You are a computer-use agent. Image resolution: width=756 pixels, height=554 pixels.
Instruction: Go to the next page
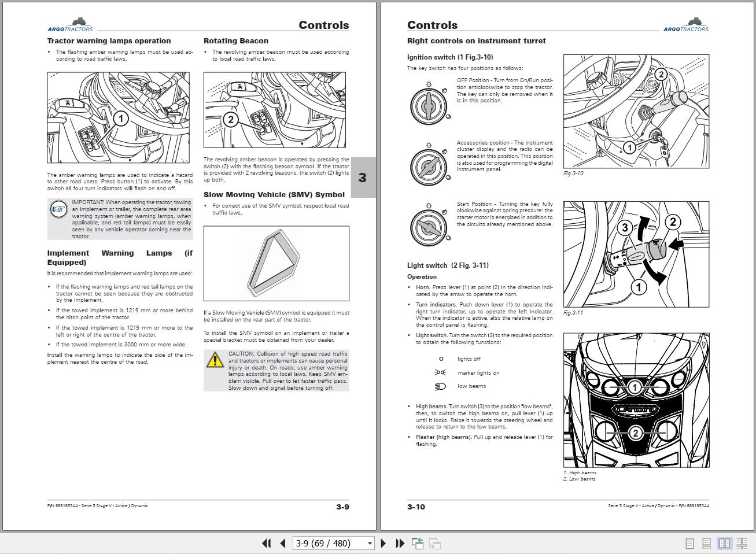coord(383,543)
